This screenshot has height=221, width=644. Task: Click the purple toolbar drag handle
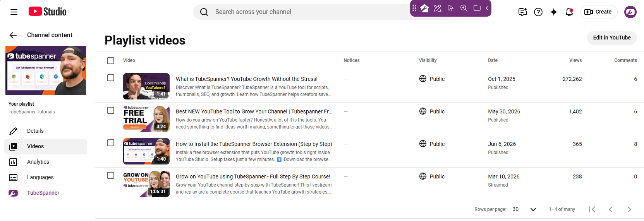[414, 8]
